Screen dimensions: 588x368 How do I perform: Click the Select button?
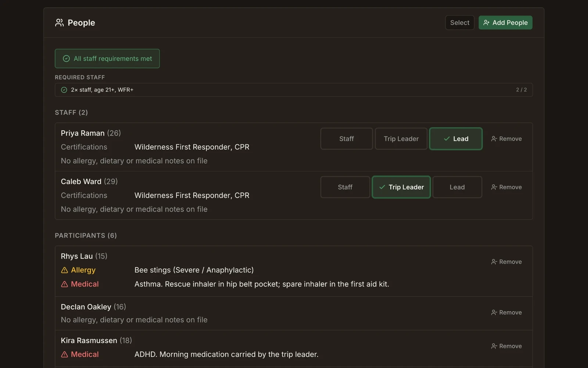pos(460,23)
